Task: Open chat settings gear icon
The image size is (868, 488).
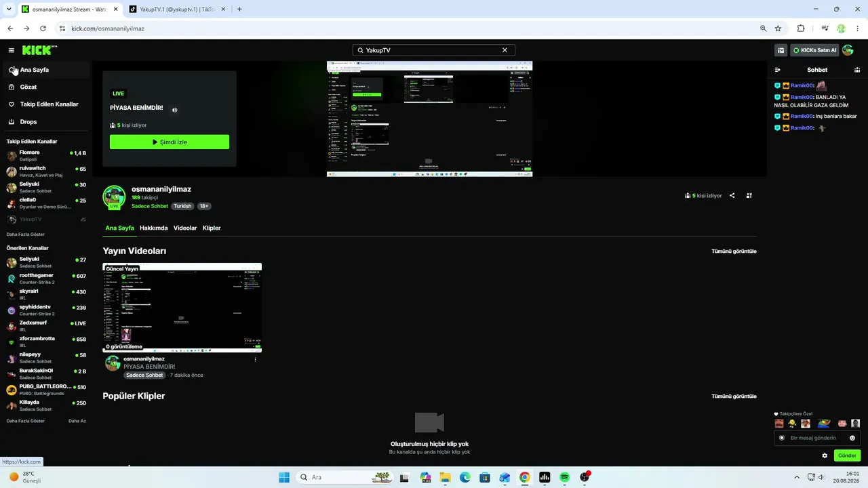Action: pyautogui.click(x=825, y=455)
